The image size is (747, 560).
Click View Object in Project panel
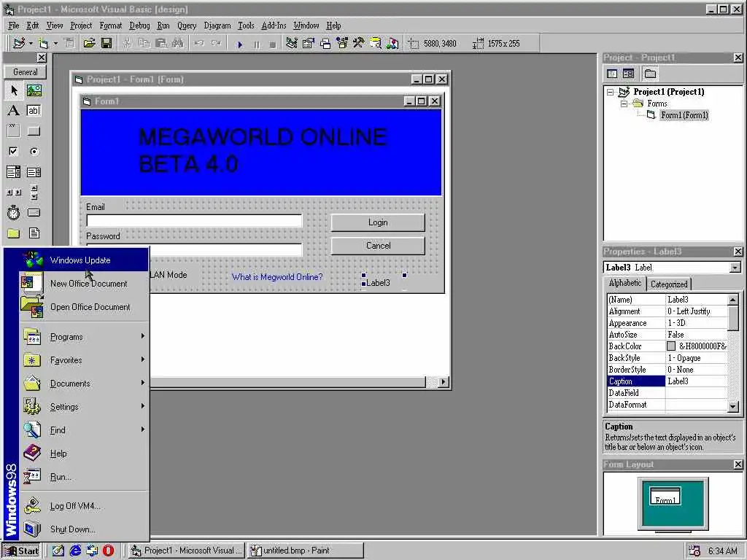628,74
